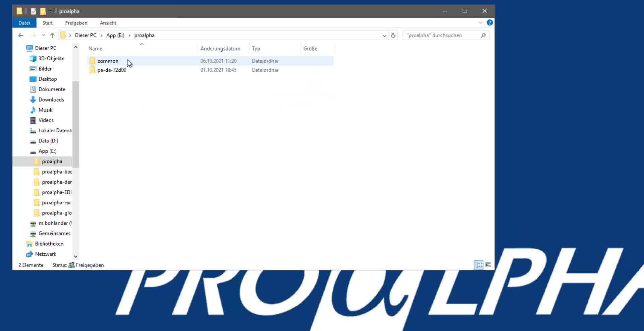
Task: Navigate up one folder level
Action: pyautogui.click(x=52, y=35)
